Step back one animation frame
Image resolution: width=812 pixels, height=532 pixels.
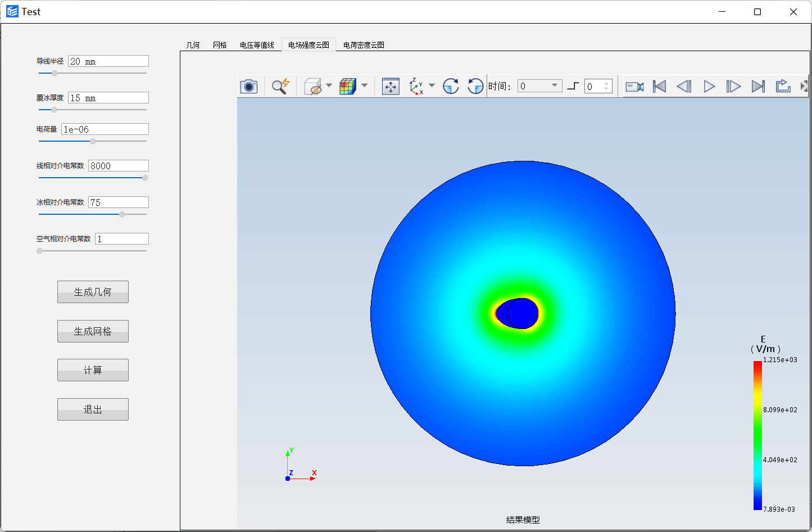coord(684,86)
